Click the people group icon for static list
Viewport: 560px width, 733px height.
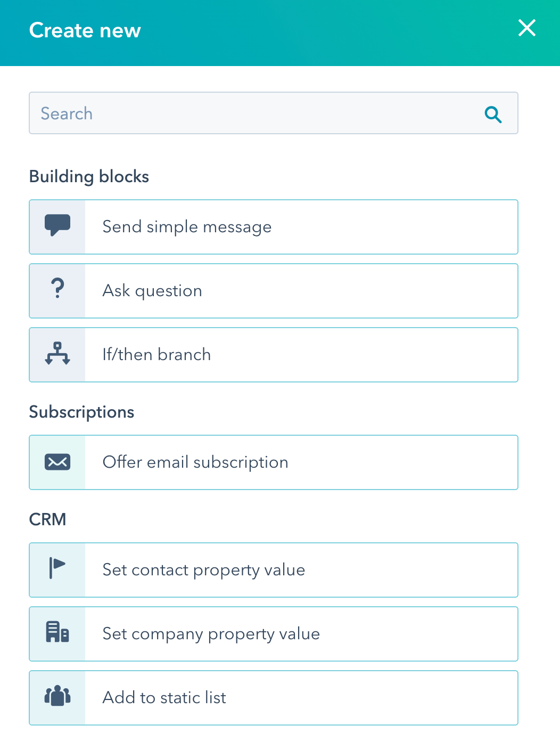coord(57,697)
